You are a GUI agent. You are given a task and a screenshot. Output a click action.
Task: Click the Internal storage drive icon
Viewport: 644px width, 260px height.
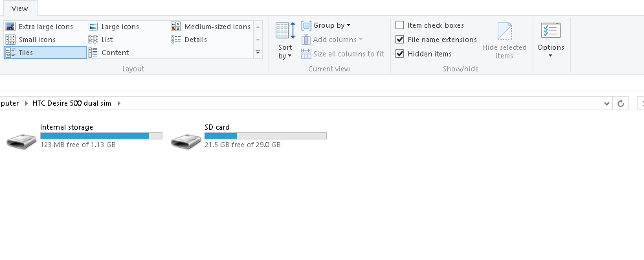click(x=22, y=141)
